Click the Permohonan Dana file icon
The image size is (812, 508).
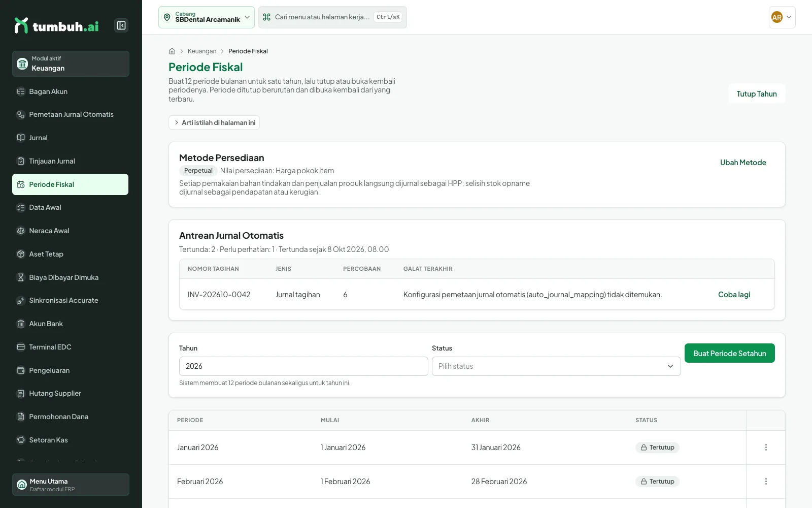coord(21,417)
